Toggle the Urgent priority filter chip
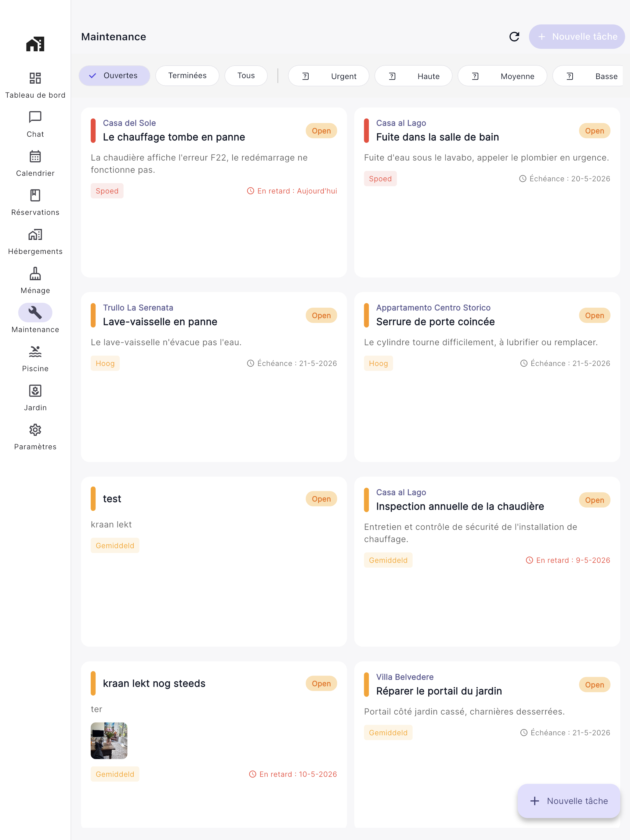 tap(328, 76)
